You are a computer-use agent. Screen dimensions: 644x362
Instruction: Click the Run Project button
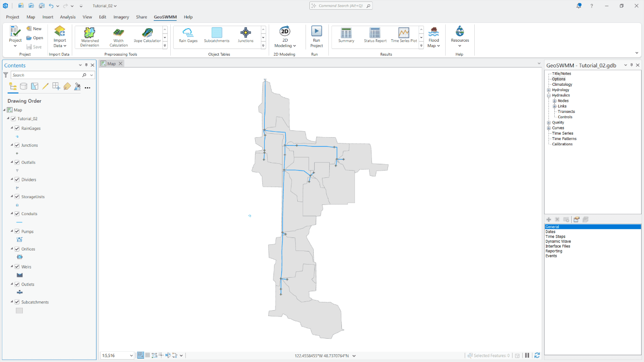[316, 36]
